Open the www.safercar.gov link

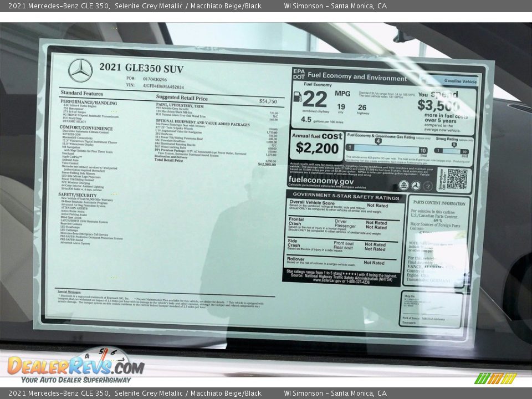coord(327,281)
